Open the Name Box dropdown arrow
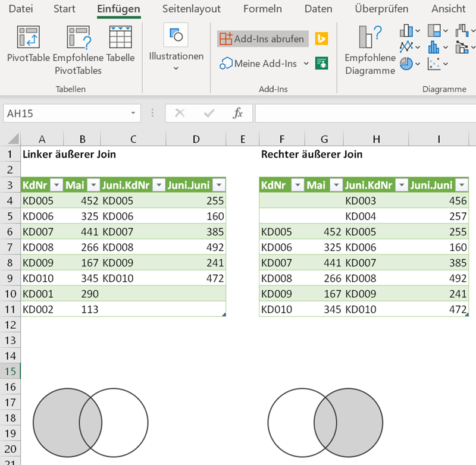The width and height of the screenshot is (476, 465). click(x=133, y=114)
